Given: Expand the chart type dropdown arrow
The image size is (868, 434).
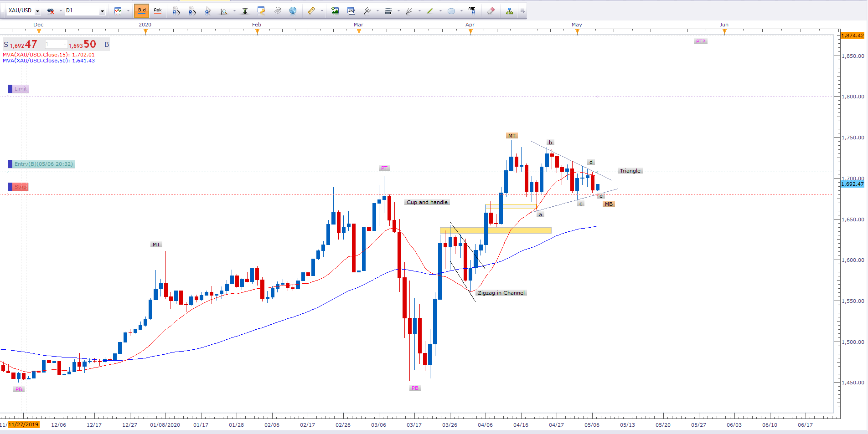Looking at the screenshot, I should (128, 10).
